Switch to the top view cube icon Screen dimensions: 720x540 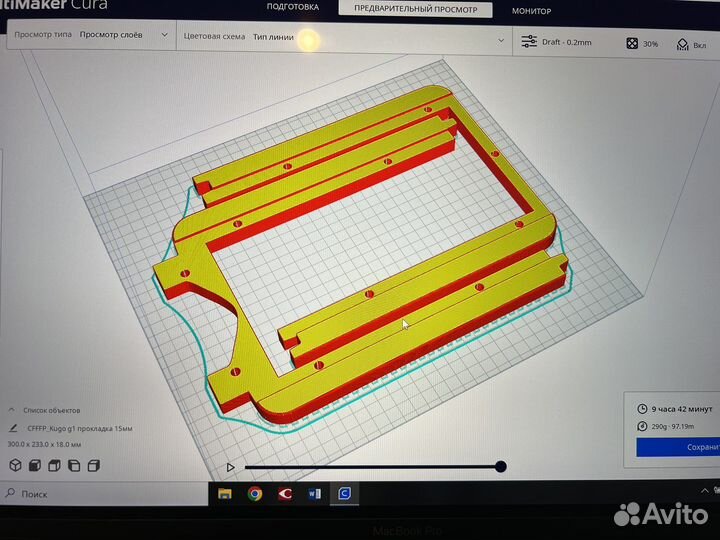pyautogui.click(x=54, y=465)
